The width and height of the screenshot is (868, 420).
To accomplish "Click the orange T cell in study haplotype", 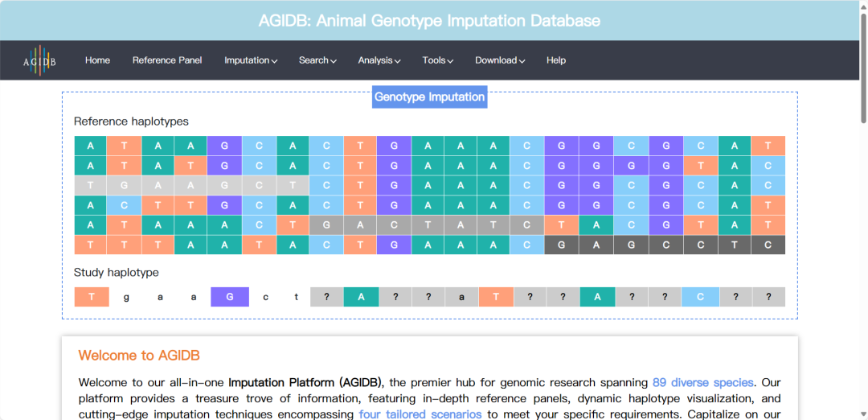I will [92, 297].
